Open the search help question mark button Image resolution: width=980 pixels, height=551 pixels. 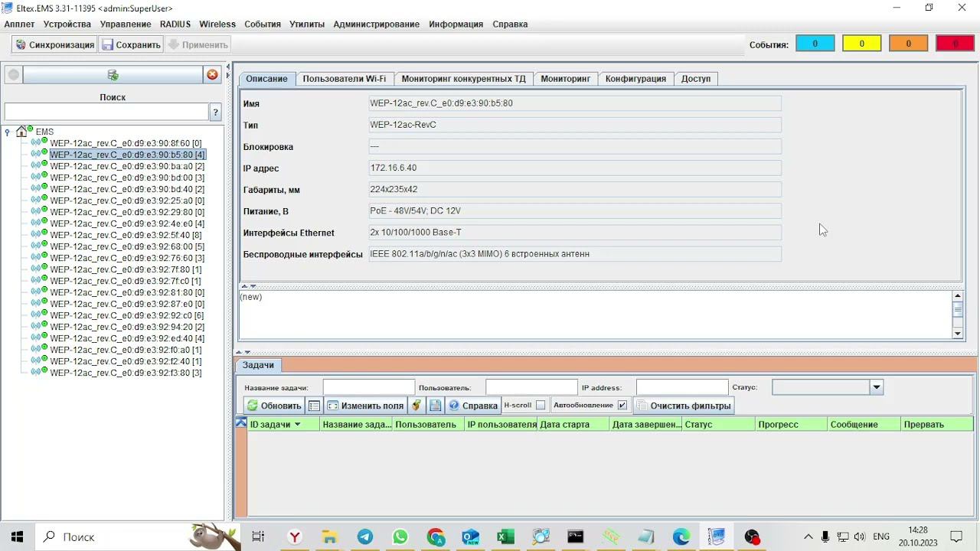pyautogui.click(x=215, y=112)
